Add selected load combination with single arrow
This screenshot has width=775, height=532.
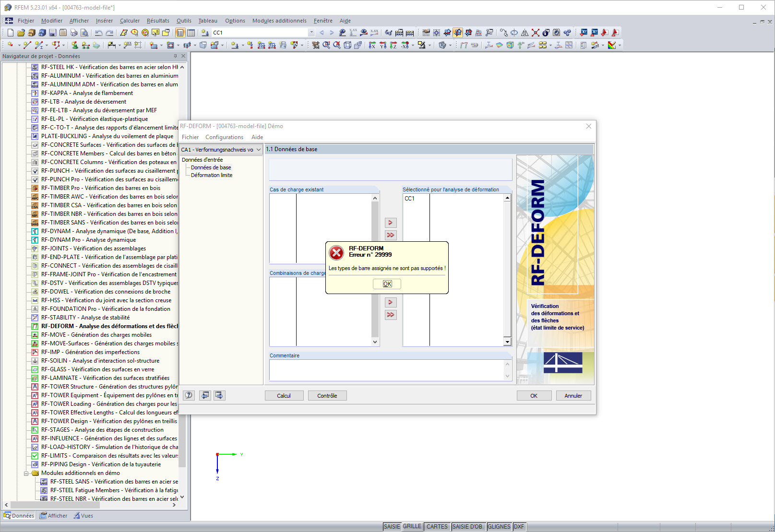tap(391, 302)
